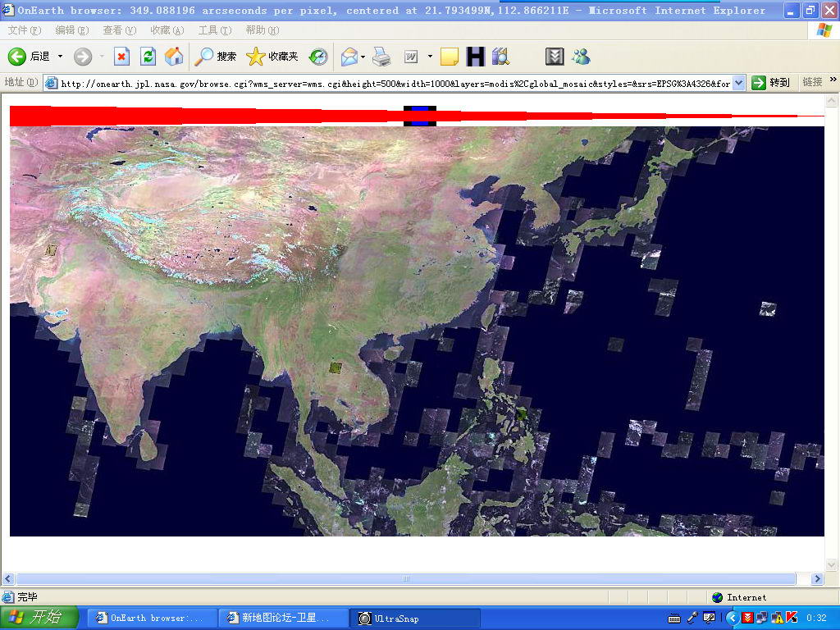Click the Back (后退) button
Viewport: 840px width, 630px height.
30,57
